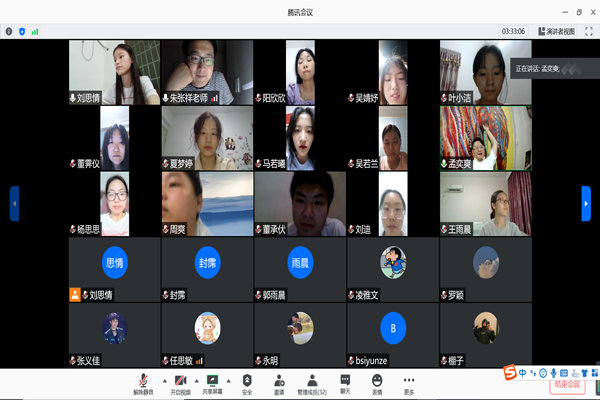Go to the next page of participants

[586, 203]
